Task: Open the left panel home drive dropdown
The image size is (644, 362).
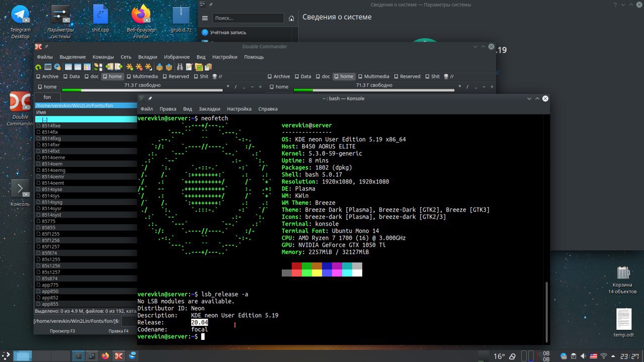Action: [x=47, y=86]
